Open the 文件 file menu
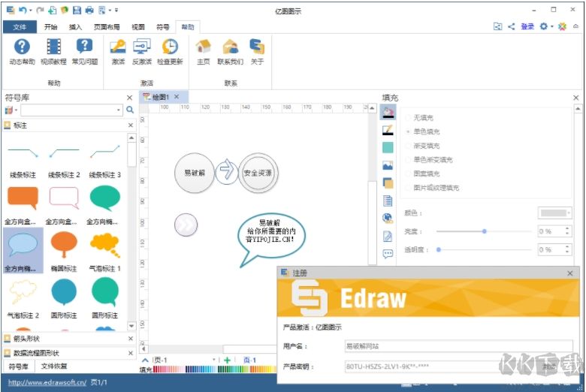 tap(20, 27)
